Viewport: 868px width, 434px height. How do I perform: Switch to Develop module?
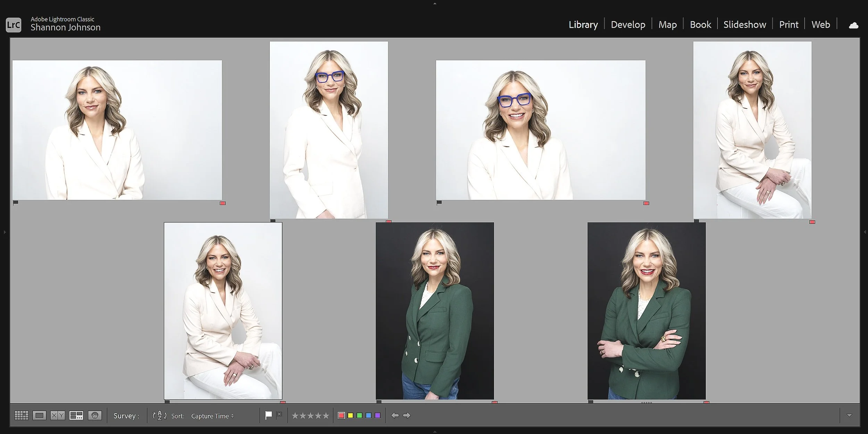[x=628, y=25]
